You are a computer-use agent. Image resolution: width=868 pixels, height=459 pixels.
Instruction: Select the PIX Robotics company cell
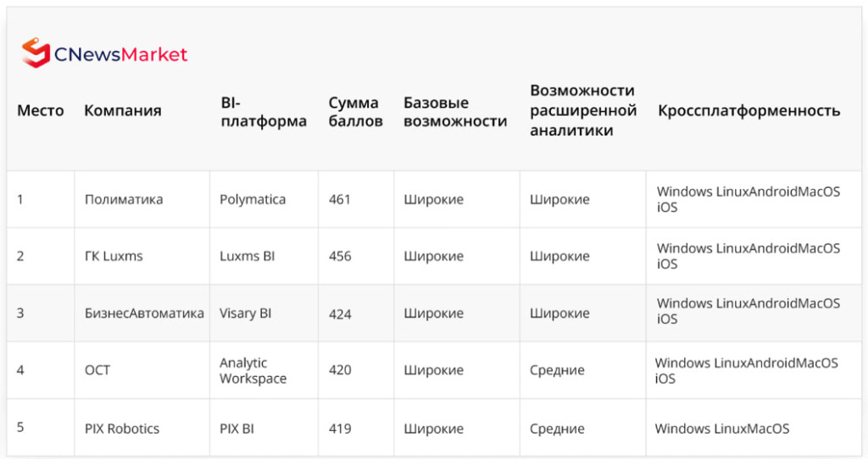click(x=122, y=429)
